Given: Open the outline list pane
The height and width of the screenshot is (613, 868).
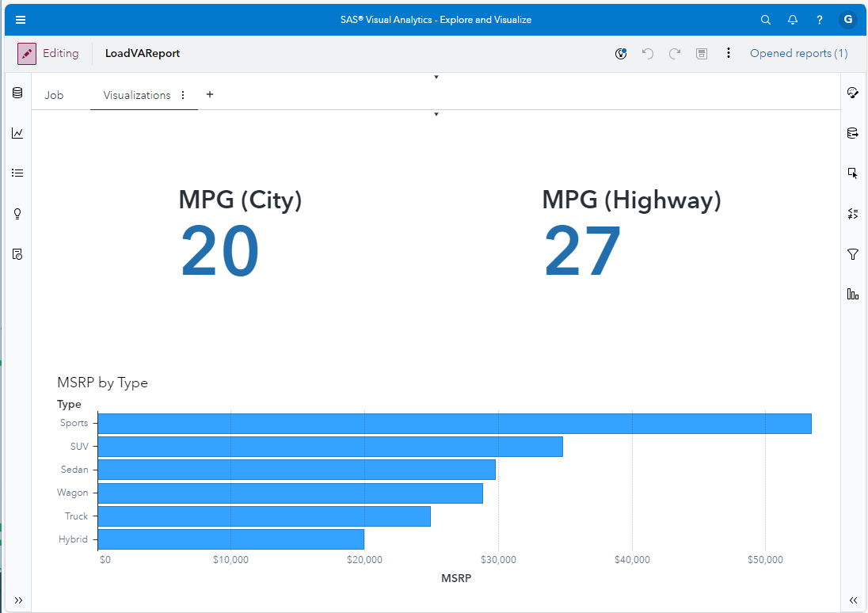Looking at the screenshot, I should (x=17, y=173).
